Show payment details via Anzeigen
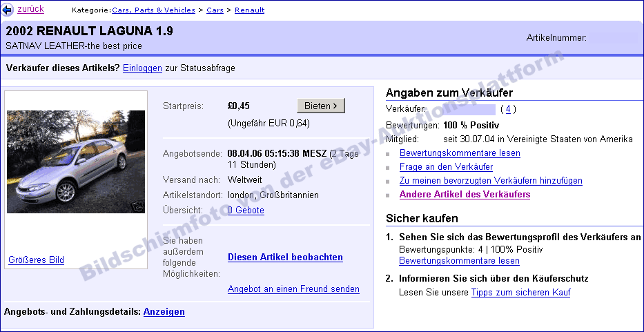644x332 pixels. [x=164, y=312]
